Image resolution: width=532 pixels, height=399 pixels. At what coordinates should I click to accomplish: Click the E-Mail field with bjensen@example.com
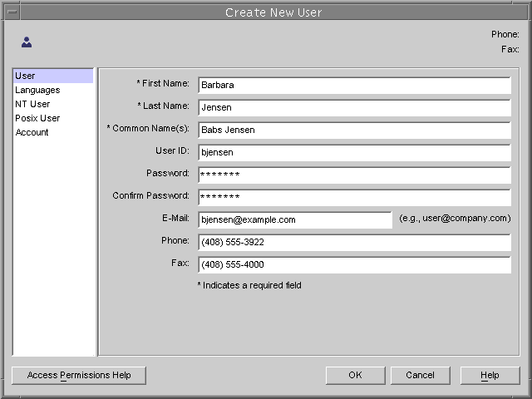pos(295,219)
